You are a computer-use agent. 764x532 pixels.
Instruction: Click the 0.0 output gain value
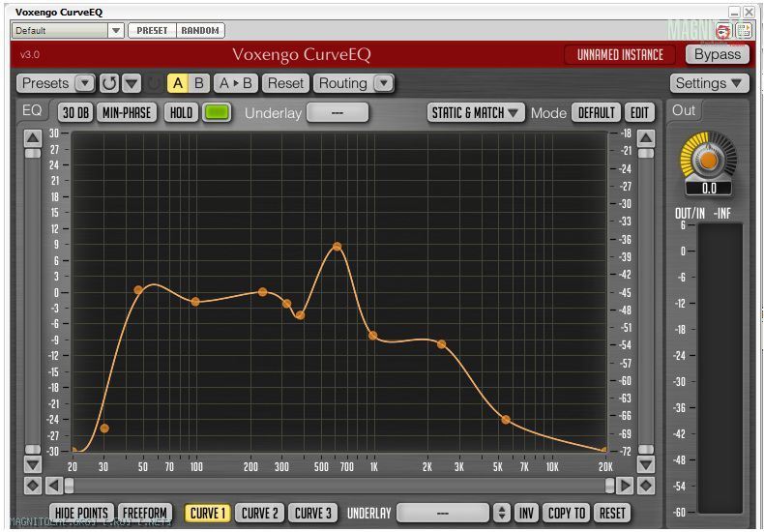(709, 189)
